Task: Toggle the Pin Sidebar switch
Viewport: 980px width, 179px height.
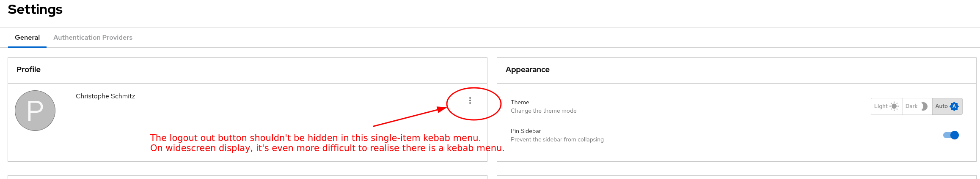Action: click(951, 135)
